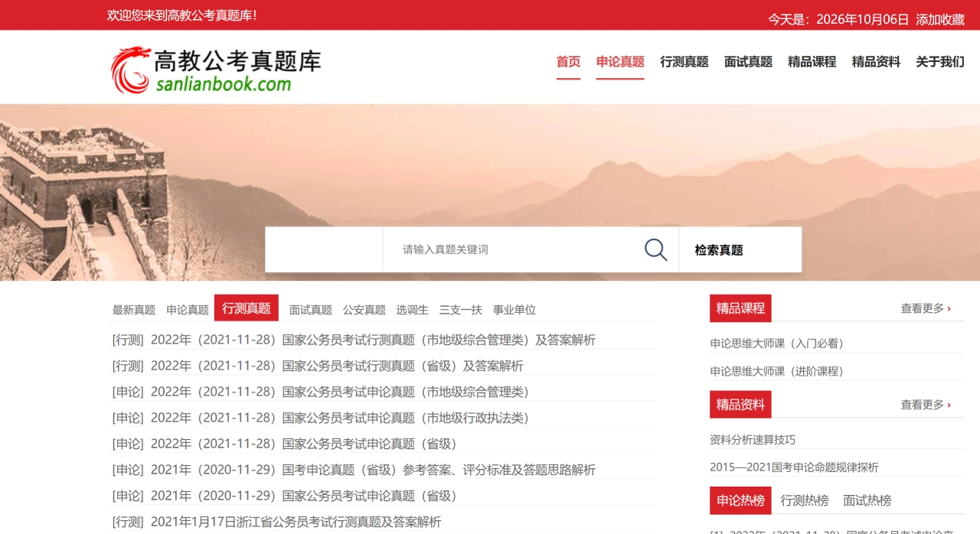Viewport: 980px width, 534px height.
Task: Switch to the 面试热榜 ranking tab
Action: point(867,501)
